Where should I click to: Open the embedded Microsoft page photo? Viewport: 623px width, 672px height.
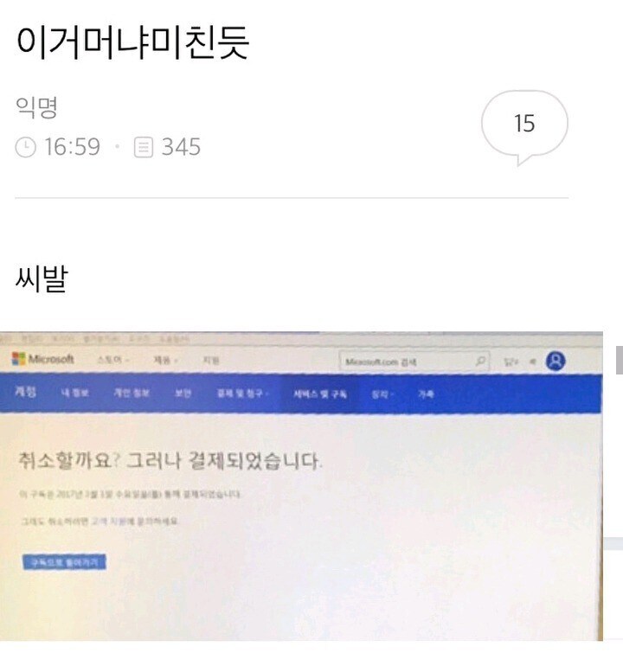coord(301,486)
